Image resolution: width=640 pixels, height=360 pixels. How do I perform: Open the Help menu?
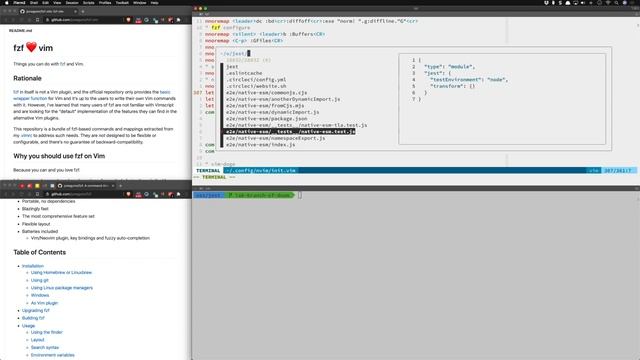(x=154, y=2)
